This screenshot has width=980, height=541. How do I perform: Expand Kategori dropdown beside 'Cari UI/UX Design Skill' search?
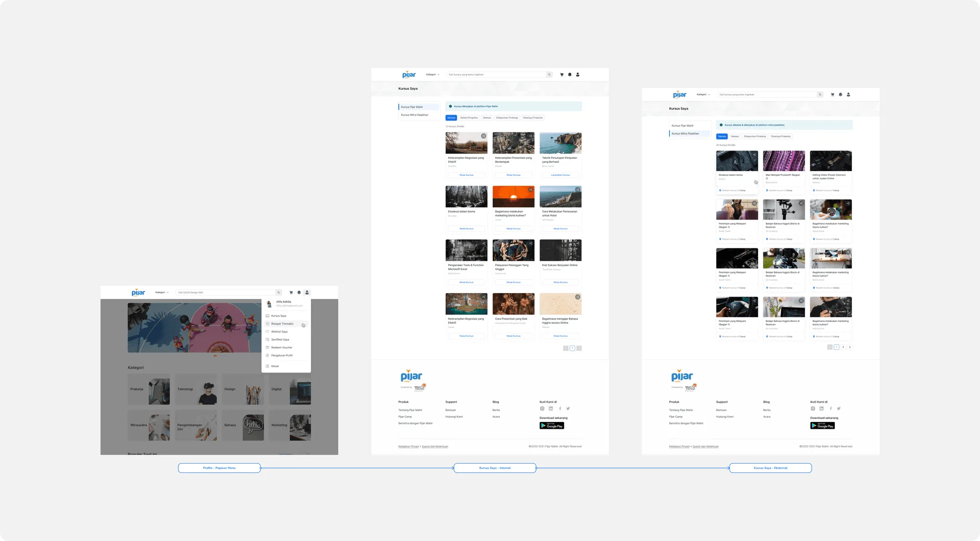[162, 293]
